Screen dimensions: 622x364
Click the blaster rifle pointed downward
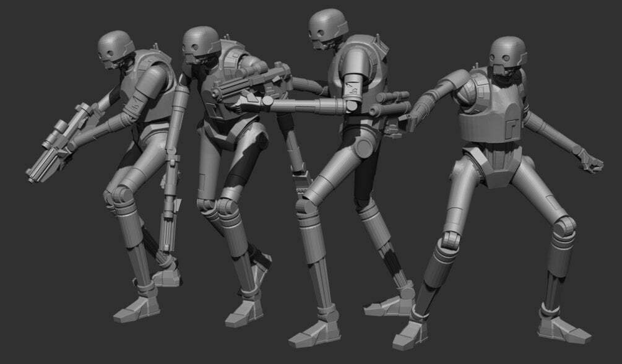tap(59, 143)
